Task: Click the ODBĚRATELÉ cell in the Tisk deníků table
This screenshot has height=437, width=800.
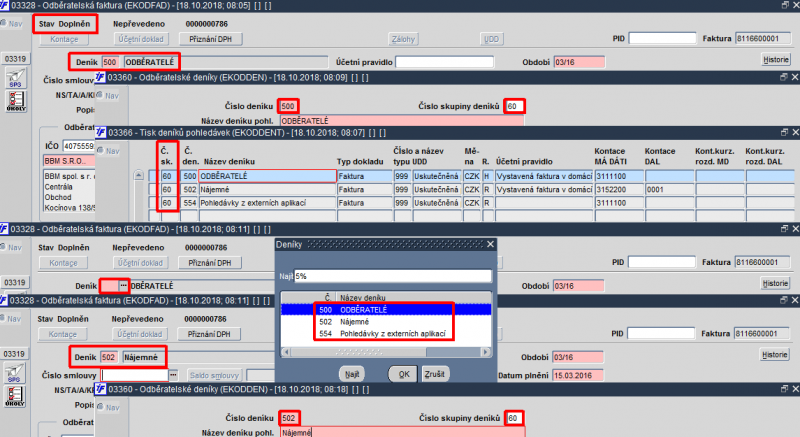Action: click(267, 176)
